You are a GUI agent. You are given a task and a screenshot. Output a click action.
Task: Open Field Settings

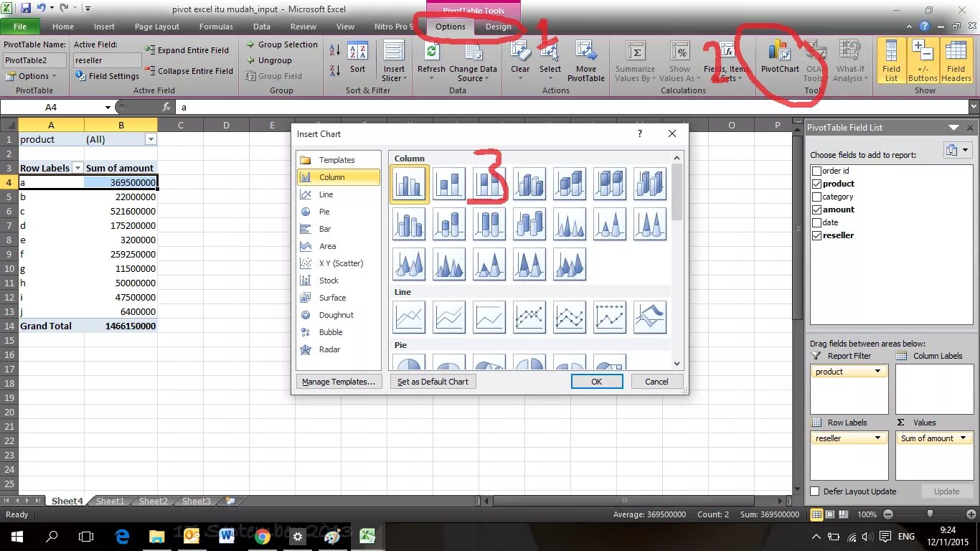(x=108, y=76)
